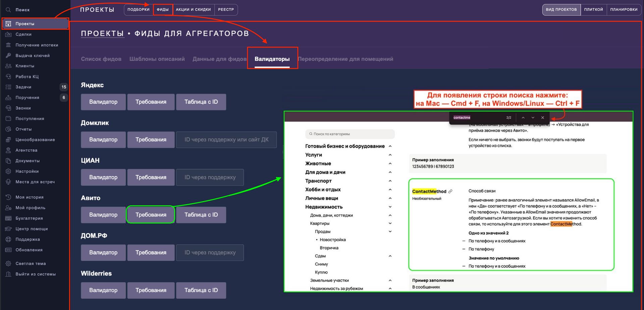This screenshot has height=310, width=644.
Task: Switch view to ПЛАНИРОВКИ
Action: click(x=624, y=10)
